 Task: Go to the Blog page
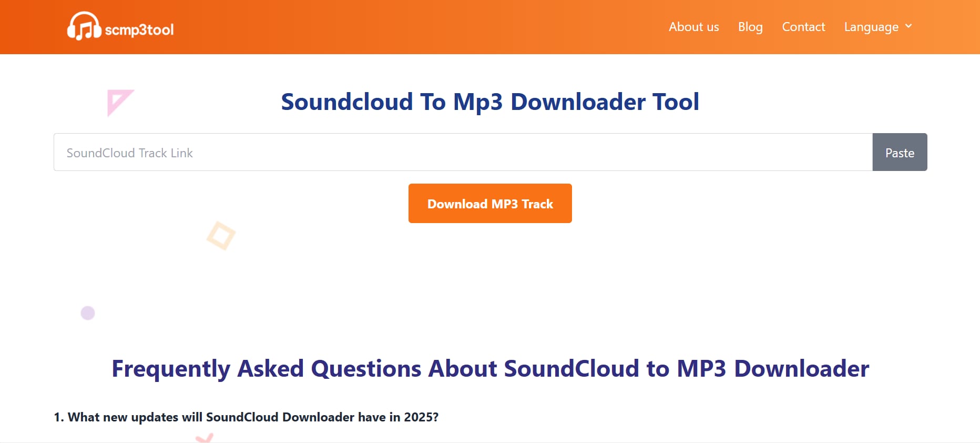point(750,27)
